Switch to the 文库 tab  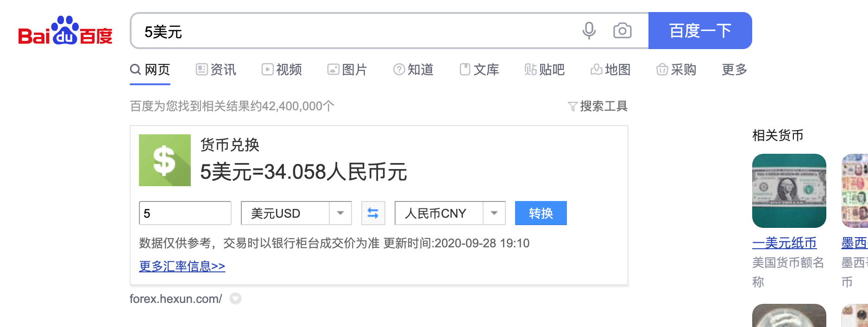[479, 69]
